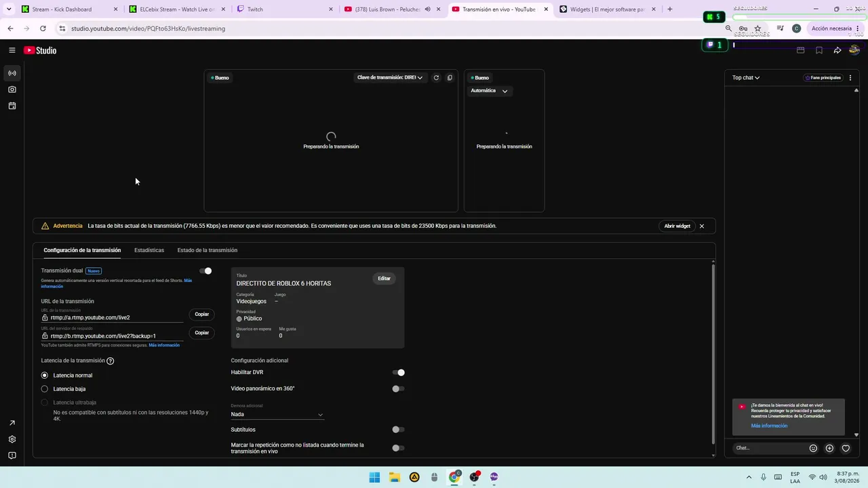The image size is (868, 488).
Task: Open the send feedback sidebar icon
Action: coord(12,455)
